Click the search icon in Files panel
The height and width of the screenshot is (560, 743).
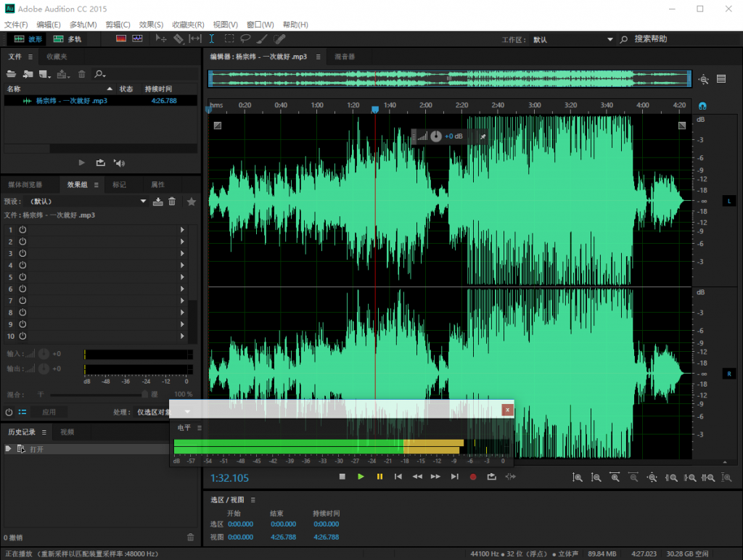[x=99, y=74]
